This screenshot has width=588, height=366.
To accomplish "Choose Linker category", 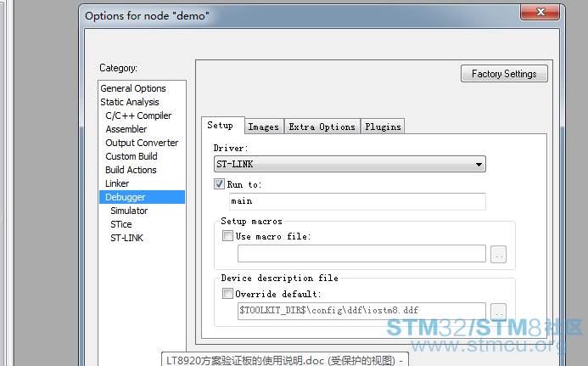I will pyautogui.click(x=117, y=183).
